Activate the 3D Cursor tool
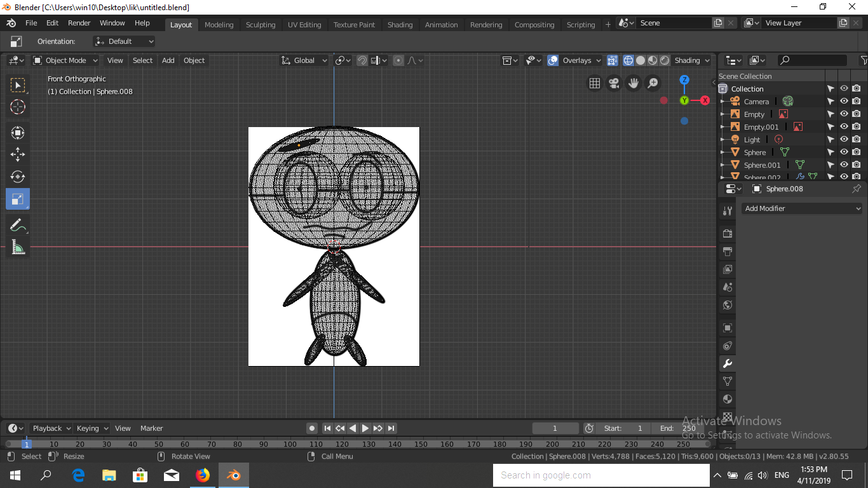The height and width of the screenshot is (488, 868). (18, 107)
